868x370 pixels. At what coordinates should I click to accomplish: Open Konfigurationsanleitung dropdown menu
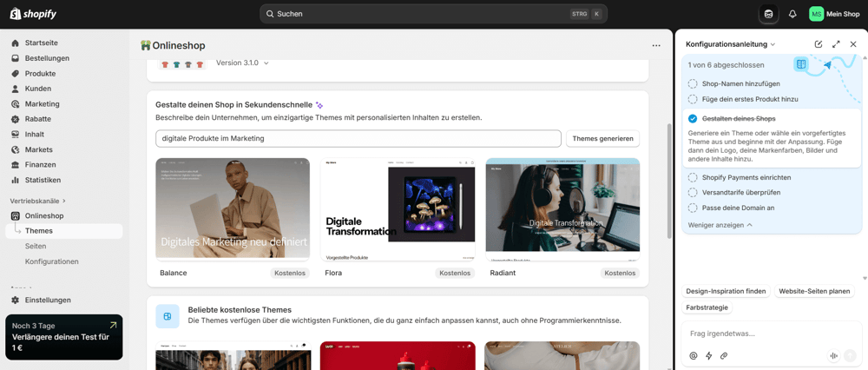tap(730, 44)
